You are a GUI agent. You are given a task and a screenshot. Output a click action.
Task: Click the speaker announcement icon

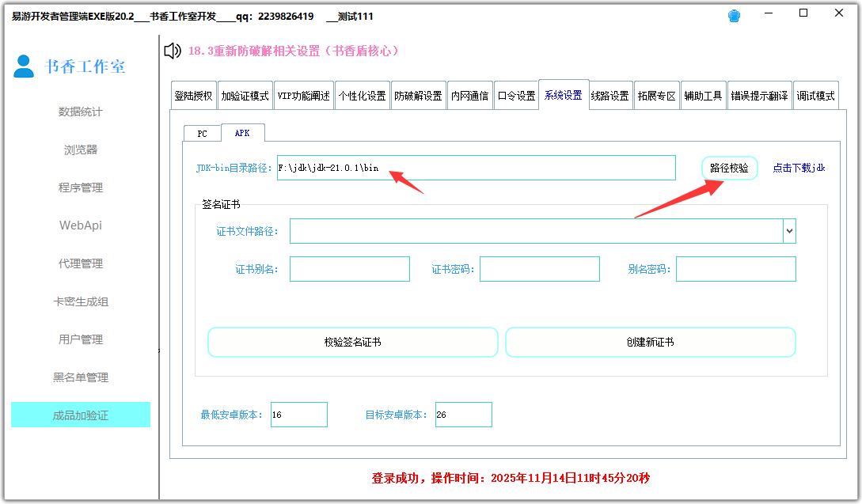[x=172, y=51]
